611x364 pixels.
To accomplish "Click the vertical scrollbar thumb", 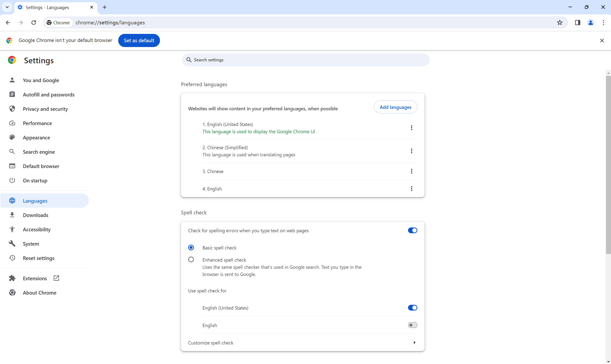I will [608, 165].
